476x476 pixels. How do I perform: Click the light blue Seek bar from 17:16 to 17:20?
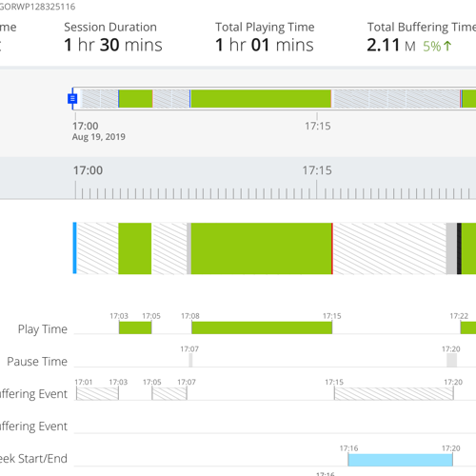[x=400, y=460]
